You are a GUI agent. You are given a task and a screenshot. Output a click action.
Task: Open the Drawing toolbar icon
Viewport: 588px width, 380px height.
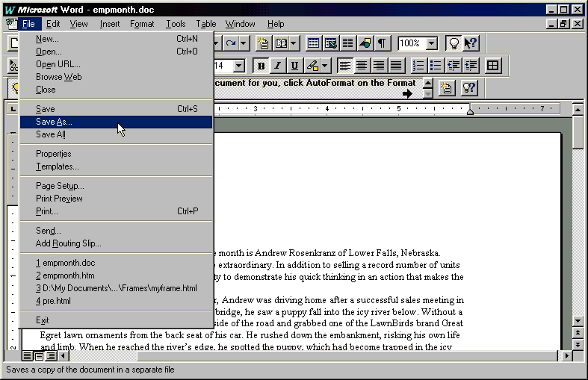(365, 43)
